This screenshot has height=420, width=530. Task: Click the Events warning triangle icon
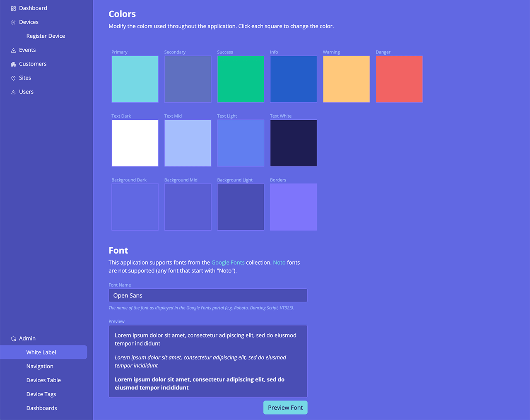point(13,50)
